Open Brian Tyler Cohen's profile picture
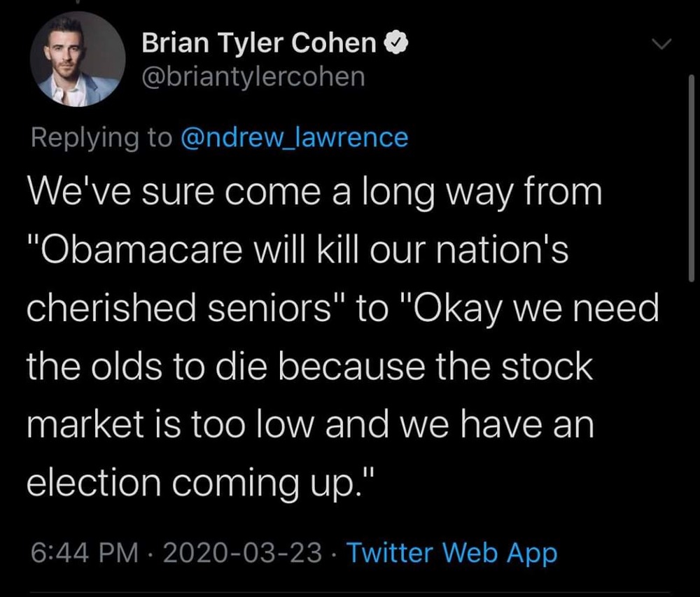700x597 pixels. coord(78,59)
